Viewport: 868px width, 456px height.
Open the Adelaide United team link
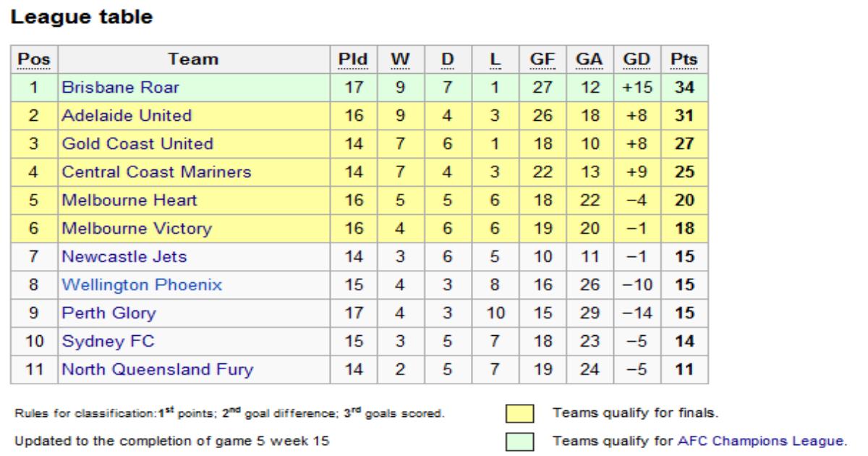tap(127, 116)
